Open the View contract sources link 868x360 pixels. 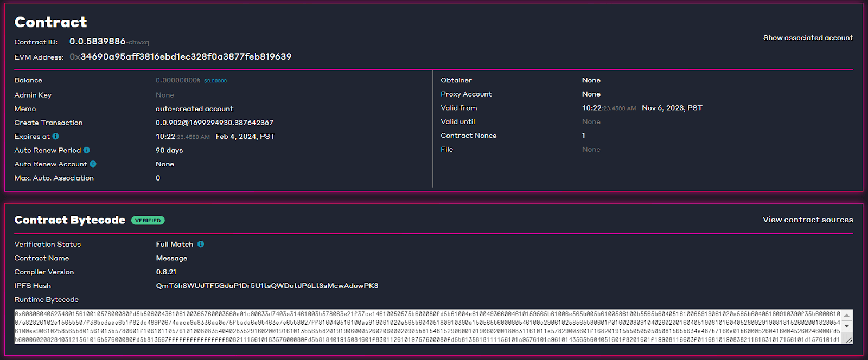point(807,220)
